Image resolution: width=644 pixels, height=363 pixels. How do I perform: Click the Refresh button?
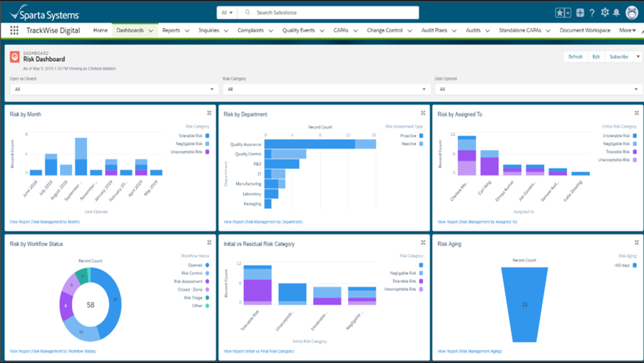click(x=575, y=57)
